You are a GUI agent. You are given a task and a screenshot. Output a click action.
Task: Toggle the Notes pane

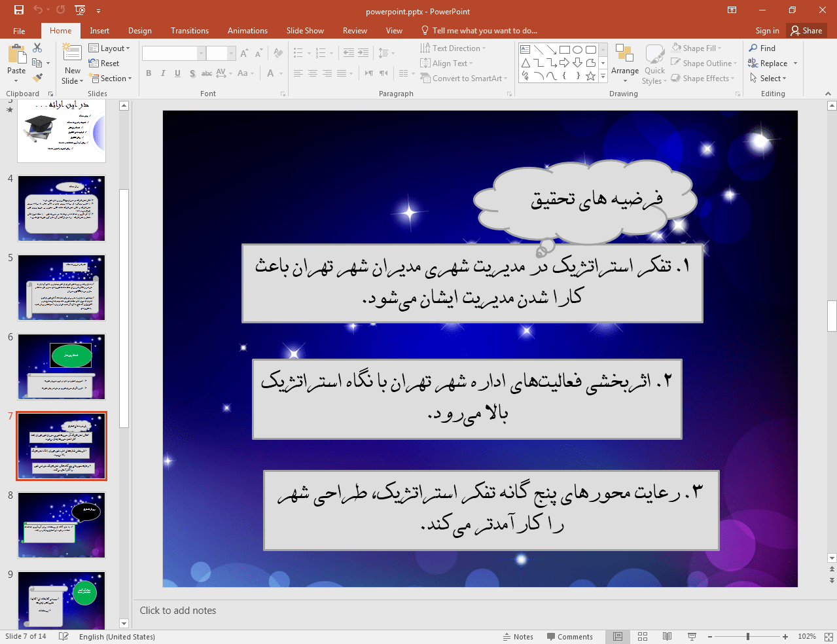pos(518,637)
